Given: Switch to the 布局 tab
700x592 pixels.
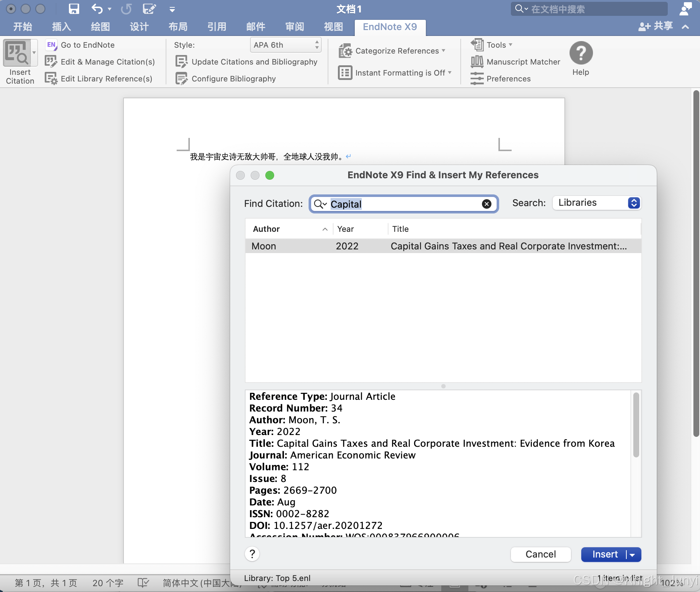Looking at the screenshot, I should pos(178,27).
